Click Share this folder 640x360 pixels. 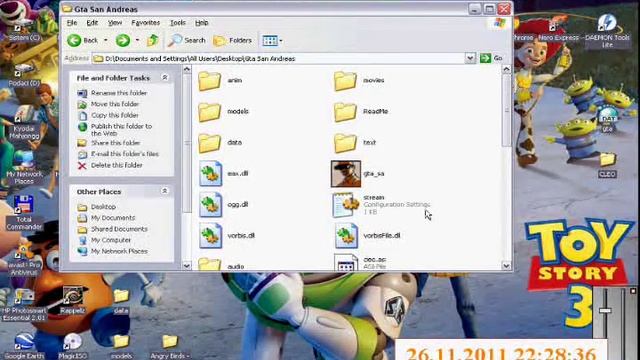click(116, 143)
